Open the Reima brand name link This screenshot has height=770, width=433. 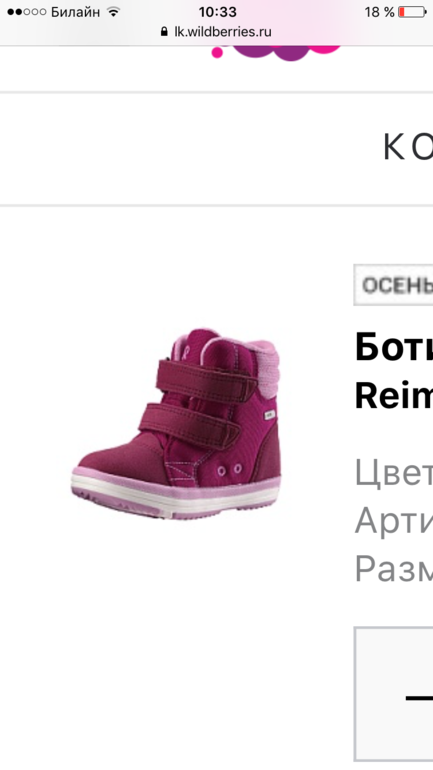(394, 396)
